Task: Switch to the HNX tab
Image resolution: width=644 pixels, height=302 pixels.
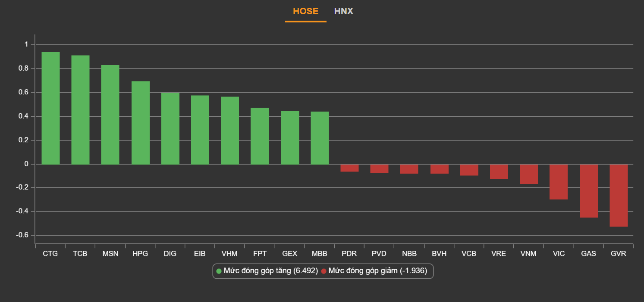Action: (x=343, y=12)
